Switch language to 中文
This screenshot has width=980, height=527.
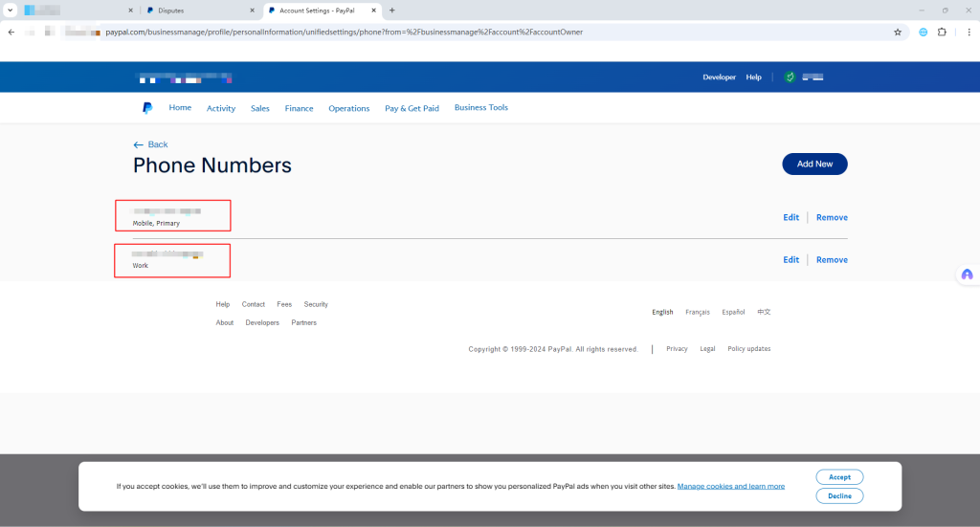tap(764, 312)
